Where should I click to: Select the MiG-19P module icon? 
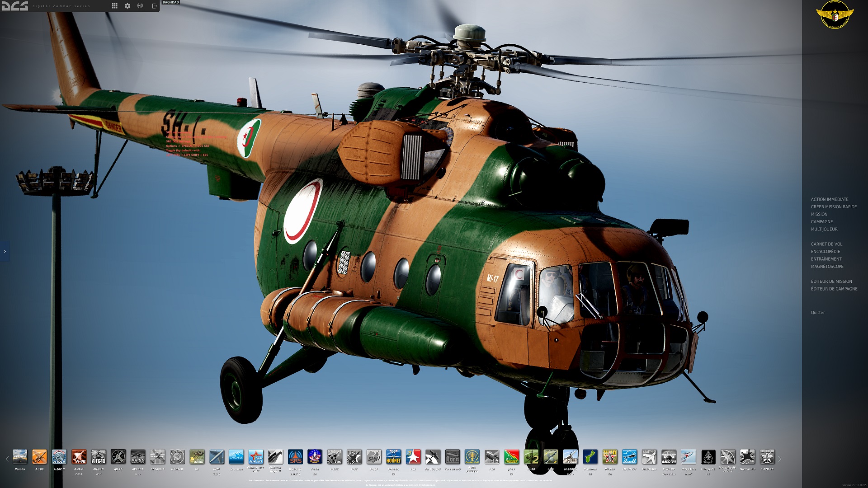[669, 457]
